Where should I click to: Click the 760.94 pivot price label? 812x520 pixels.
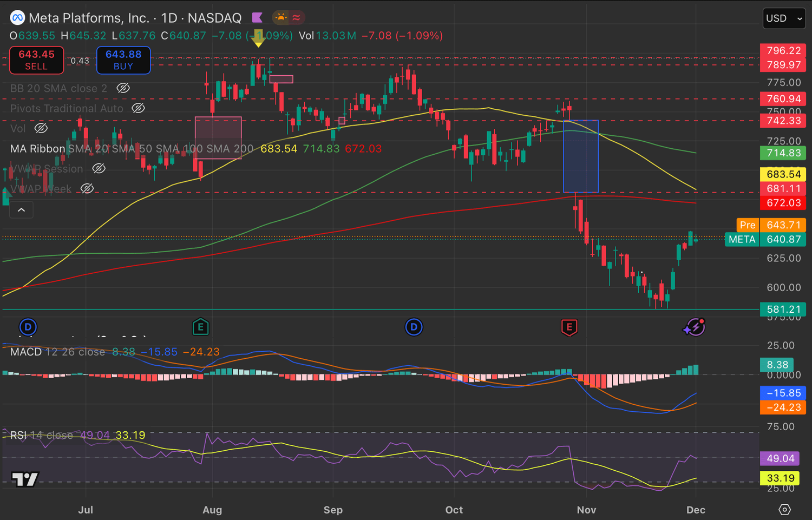point(783,99)
